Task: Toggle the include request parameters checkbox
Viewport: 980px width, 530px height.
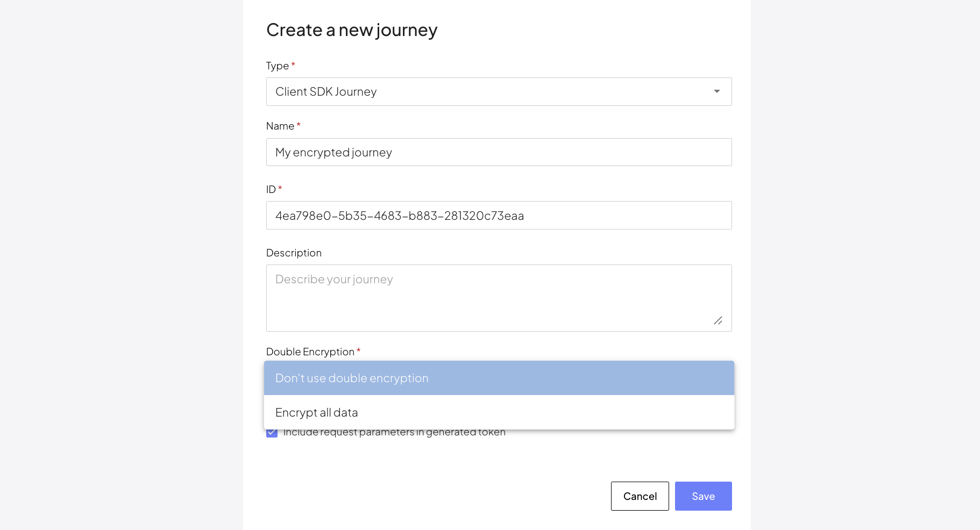Action: pyautogui.click(x=272, y=433)
